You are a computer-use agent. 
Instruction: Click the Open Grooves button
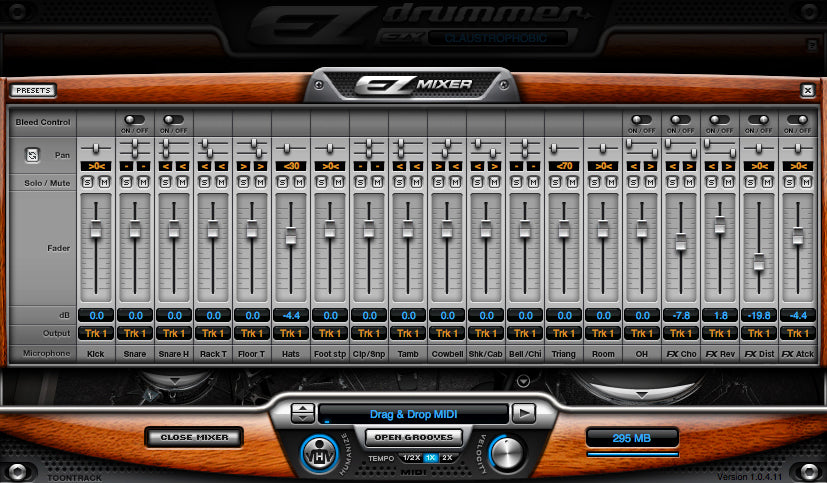point(412,436)
